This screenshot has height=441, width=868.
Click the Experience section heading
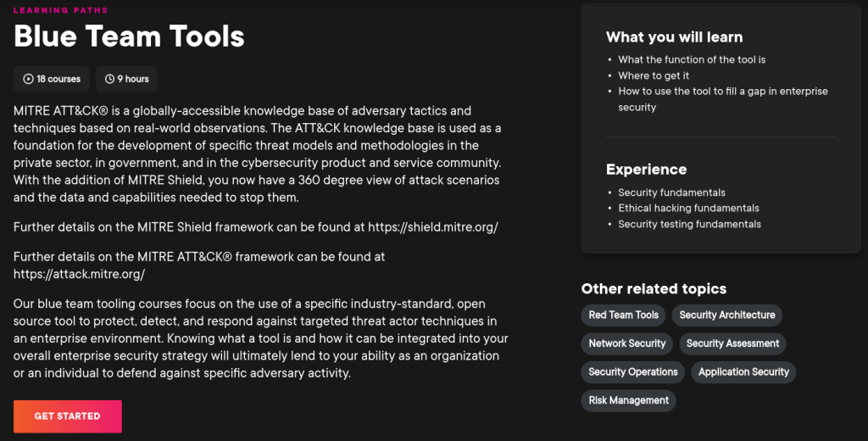[646, 169]
